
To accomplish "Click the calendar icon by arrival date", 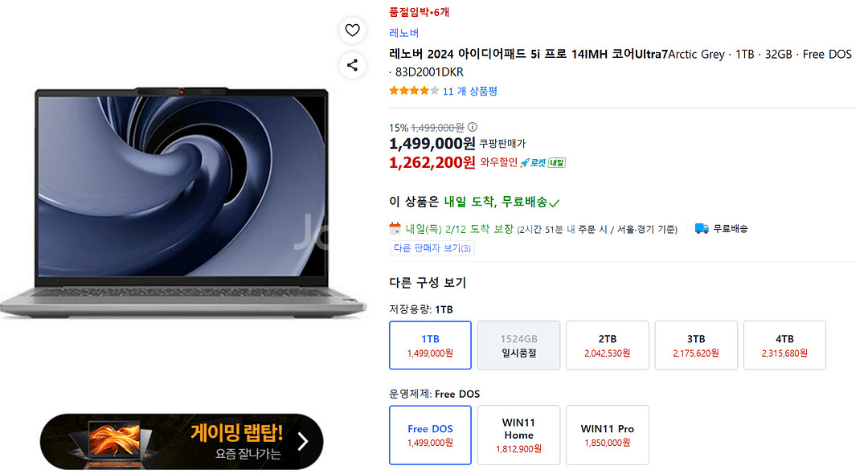I will [x=395, y=228].
